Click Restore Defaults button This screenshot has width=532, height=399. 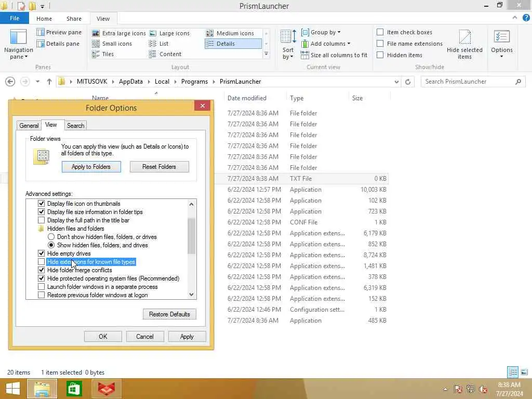pyautogui.click(x=169, y=314)
